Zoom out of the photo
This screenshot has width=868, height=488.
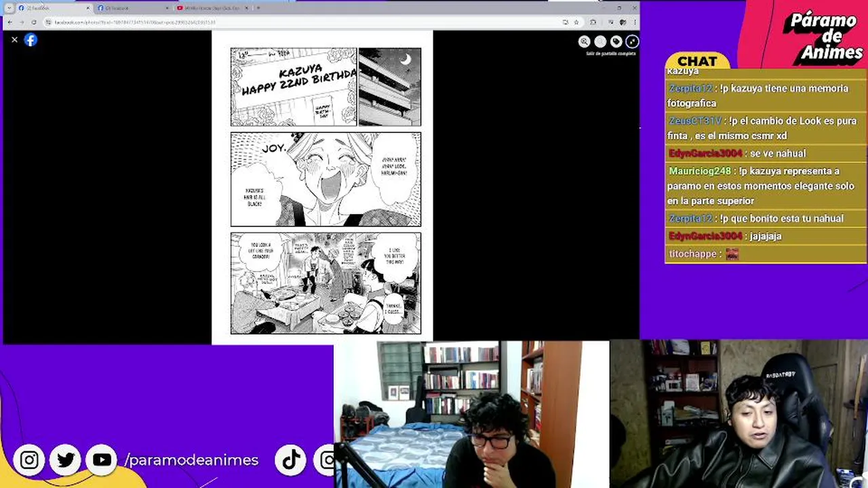tap(600, 41)
